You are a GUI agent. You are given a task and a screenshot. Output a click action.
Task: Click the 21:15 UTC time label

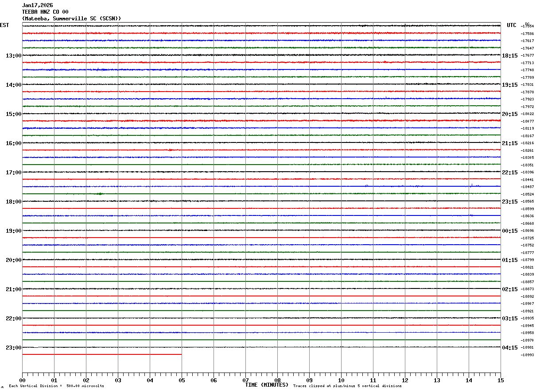[x=510, y=143]
